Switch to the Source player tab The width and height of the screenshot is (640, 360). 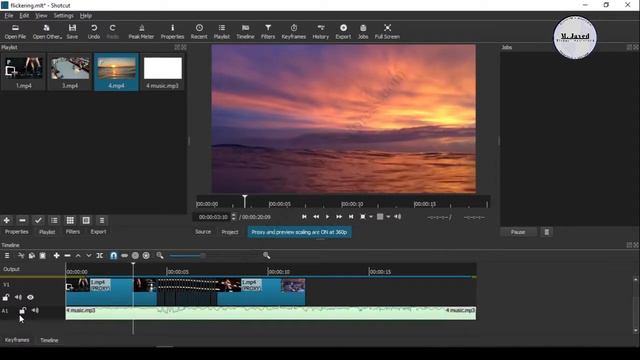203,232
